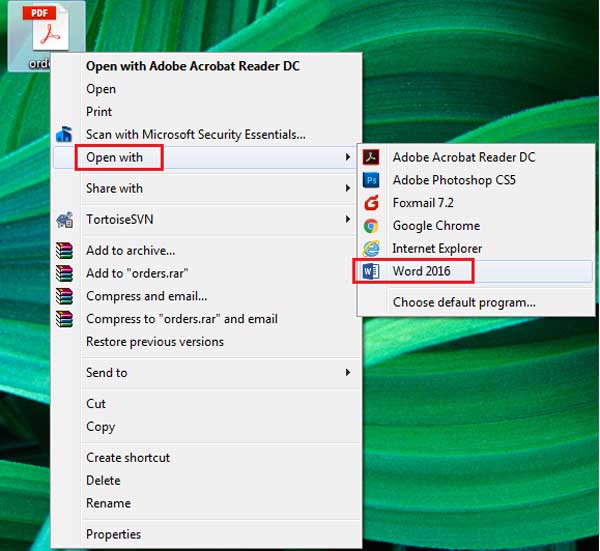Expand the Send to submenu arrow

click(348, 372)
